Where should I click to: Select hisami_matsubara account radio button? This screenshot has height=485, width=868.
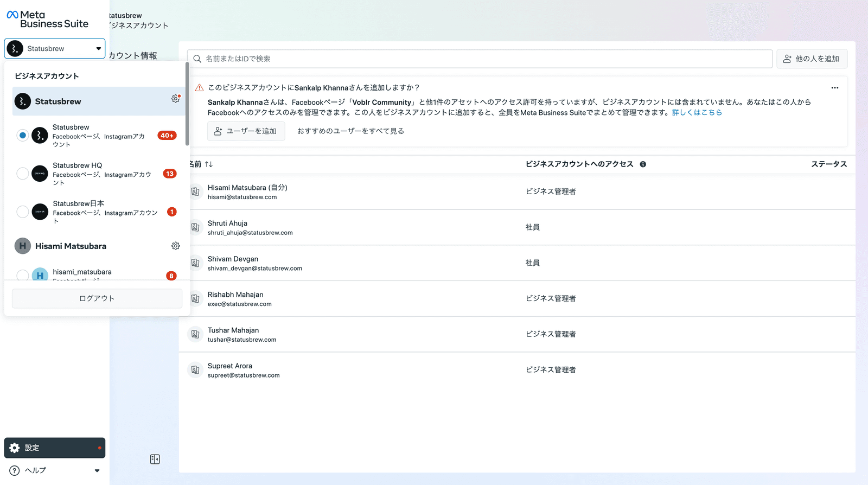tap(23, 275)
